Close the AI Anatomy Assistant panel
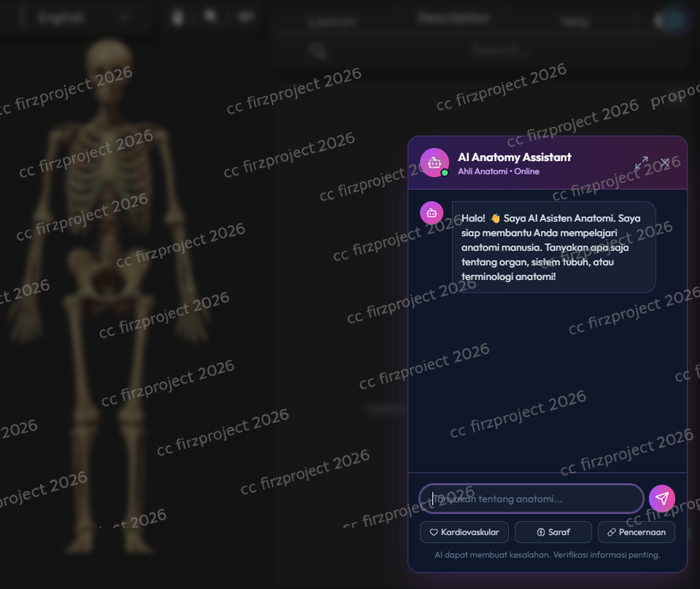700x589 pixels. pyautogui.click(x=665, y=163)
